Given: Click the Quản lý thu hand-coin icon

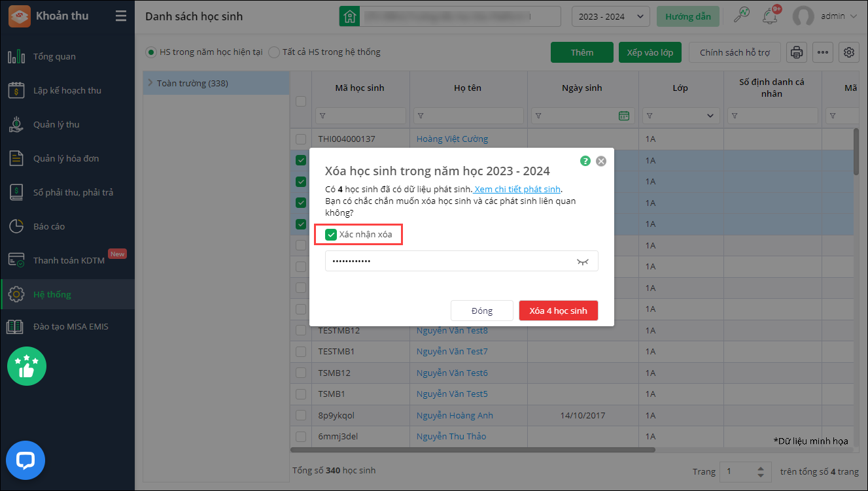Looking at the screenshot, I should 16,124.
